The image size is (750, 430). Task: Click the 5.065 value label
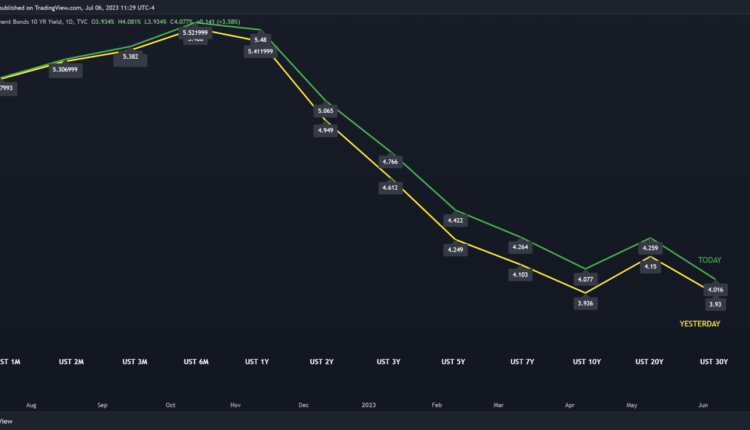pyautogui.click(x=325, y=111)
